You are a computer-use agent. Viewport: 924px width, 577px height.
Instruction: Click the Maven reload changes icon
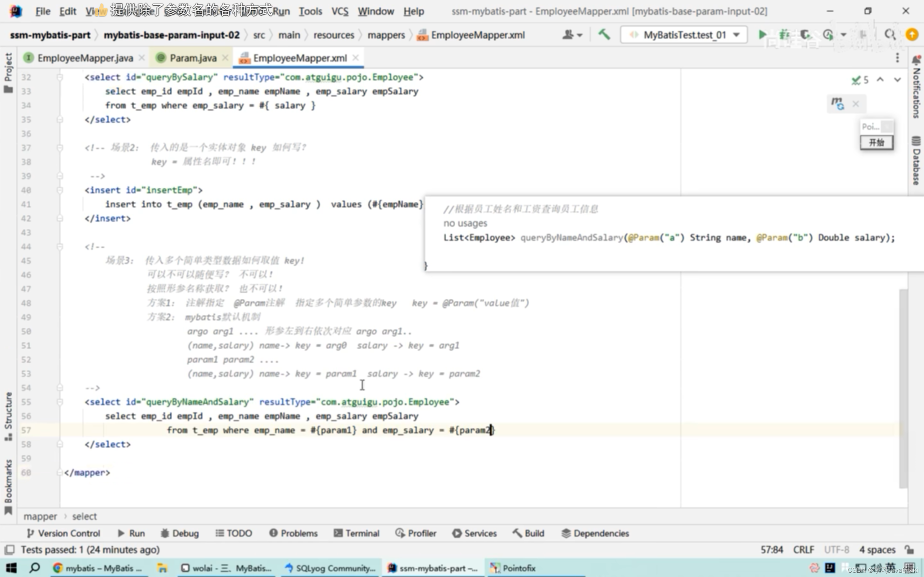[x=837, y=104]
